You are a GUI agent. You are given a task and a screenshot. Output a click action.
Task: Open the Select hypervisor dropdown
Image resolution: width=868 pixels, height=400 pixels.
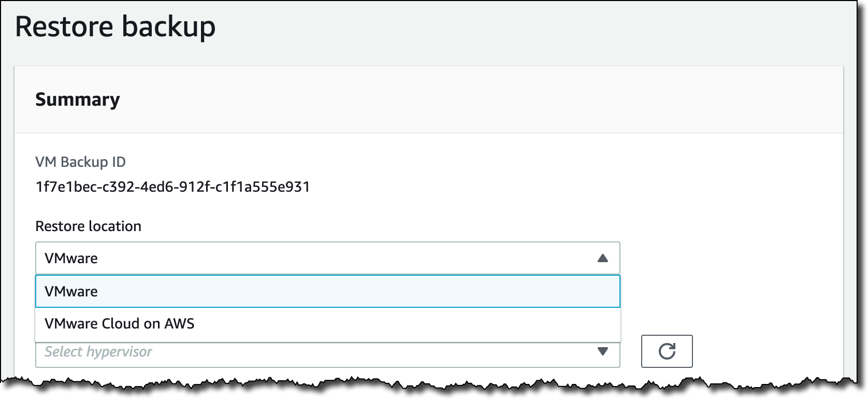[327, 354]
